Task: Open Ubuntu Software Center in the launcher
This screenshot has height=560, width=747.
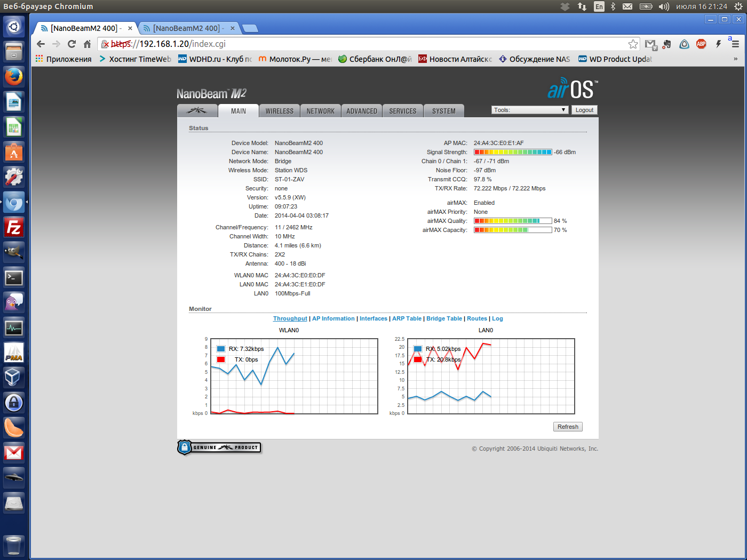Action: click(14, 152)
